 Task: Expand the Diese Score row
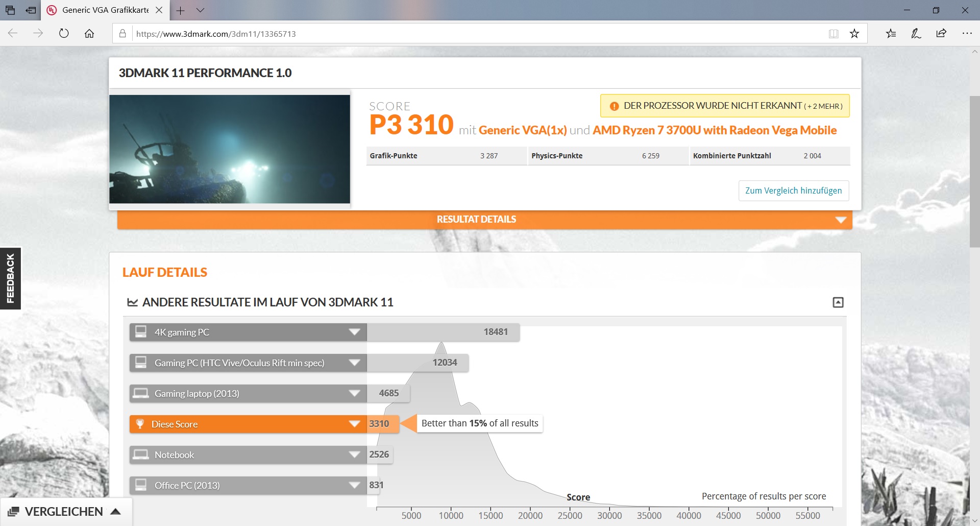pos(354,424)
